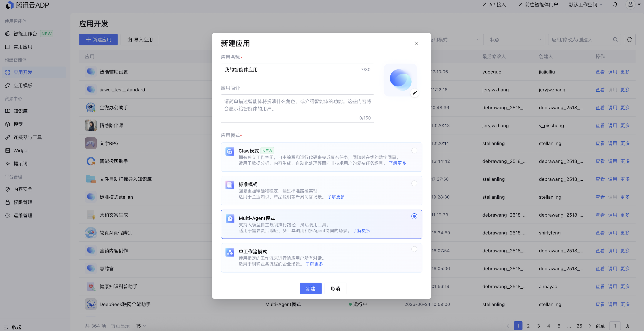The image size is (644, 331).
Task: Open 了解更多 link under Claw模式
Action: click(397, 163)
